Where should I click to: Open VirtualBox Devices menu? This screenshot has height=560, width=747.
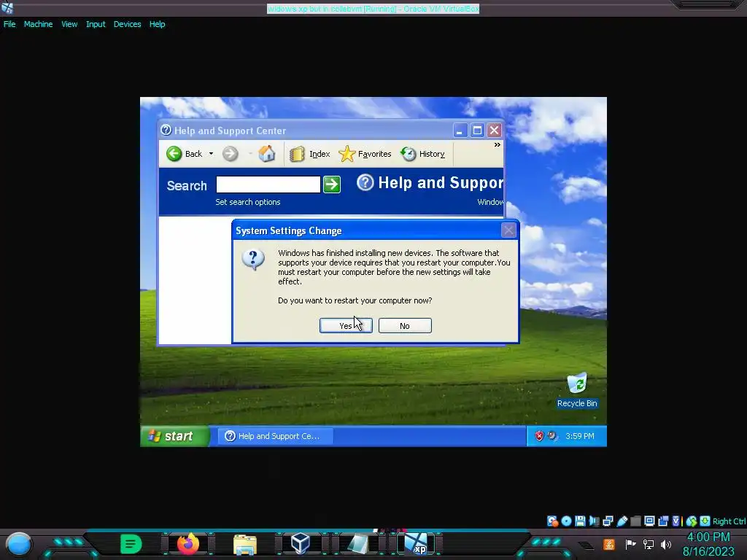[127, 24]
